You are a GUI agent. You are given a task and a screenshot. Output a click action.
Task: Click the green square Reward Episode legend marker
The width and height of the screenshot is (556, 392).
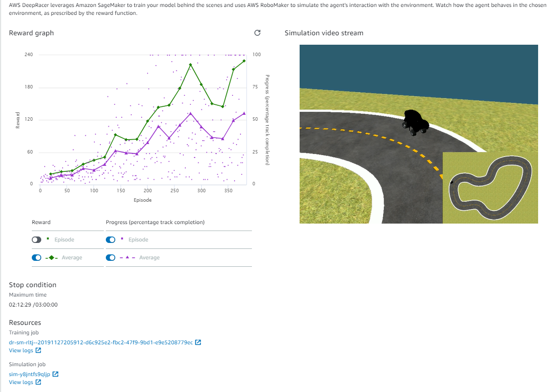pos(47,239)
